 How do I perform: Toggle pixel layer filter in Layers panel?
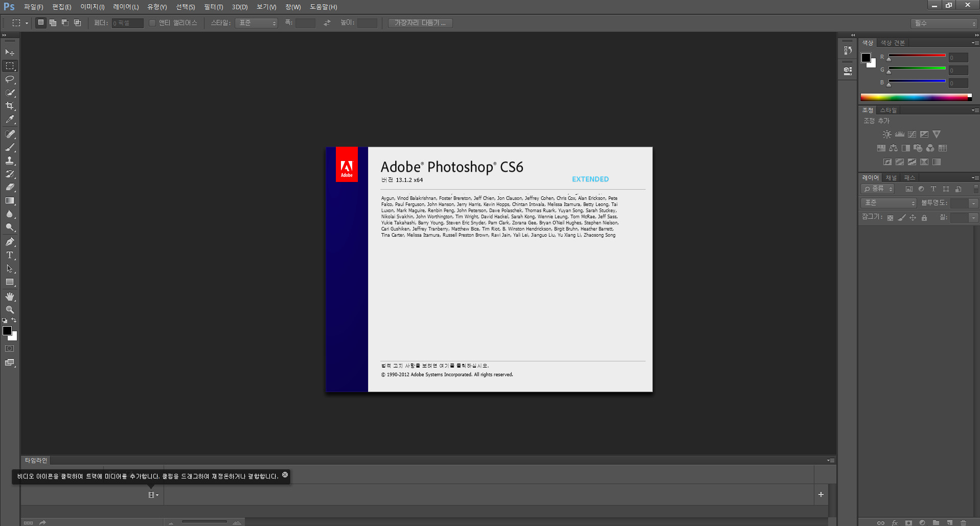[909, 189]
